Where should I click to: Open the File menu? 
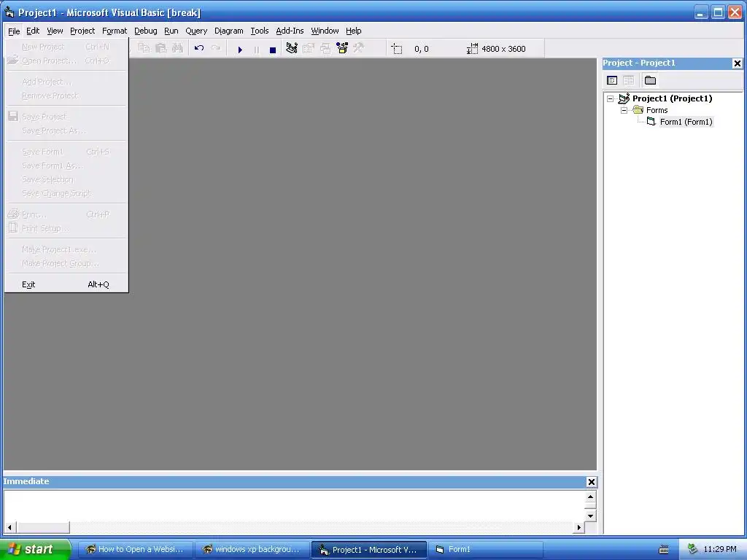point(14,31)
